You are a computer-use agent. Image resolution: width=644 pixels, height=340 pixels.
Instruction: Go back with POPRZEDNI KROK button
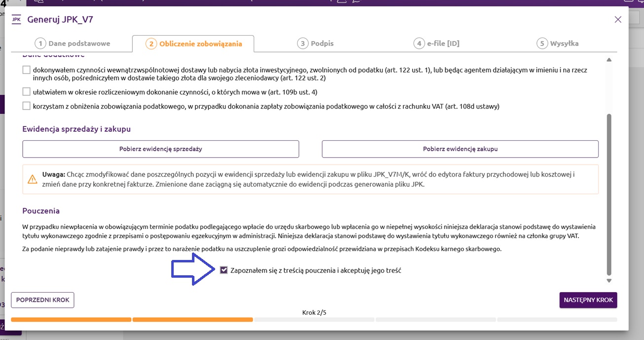[42, 300]
